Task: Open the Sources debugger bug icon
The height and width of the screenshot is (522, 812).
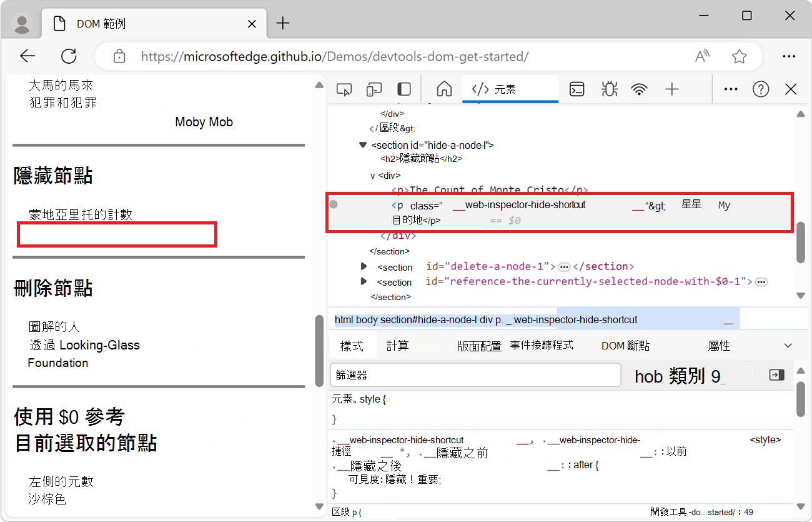Action: [609, 89]
